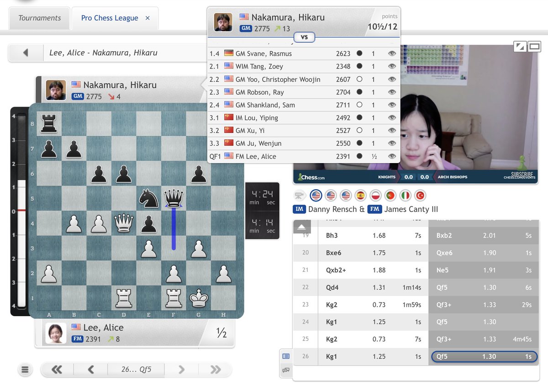The image size is (548, 392).
Task: Click the black queen on f5
Action: [174, 199]
